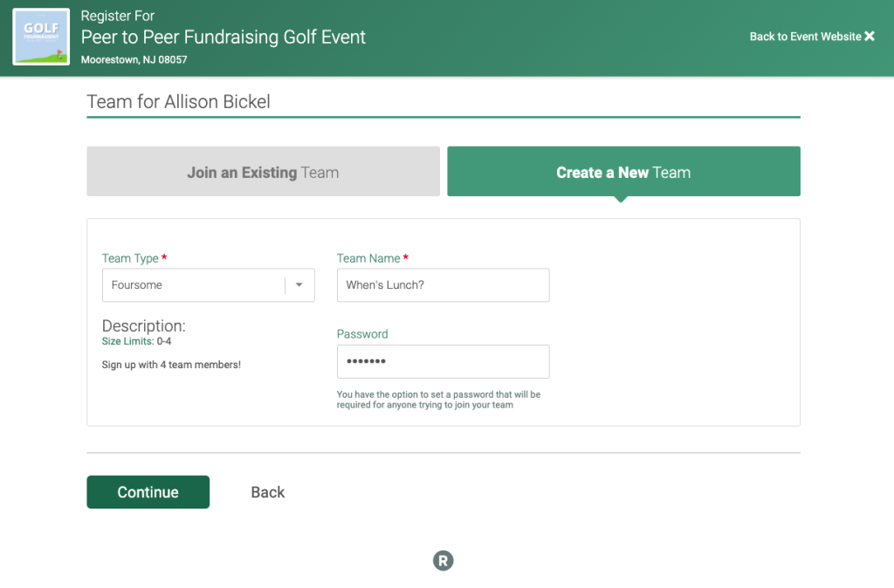The height and width of the screenshot is (588, 894).
Task: Select the Create a New Team tab
Action: coord(623,172)
